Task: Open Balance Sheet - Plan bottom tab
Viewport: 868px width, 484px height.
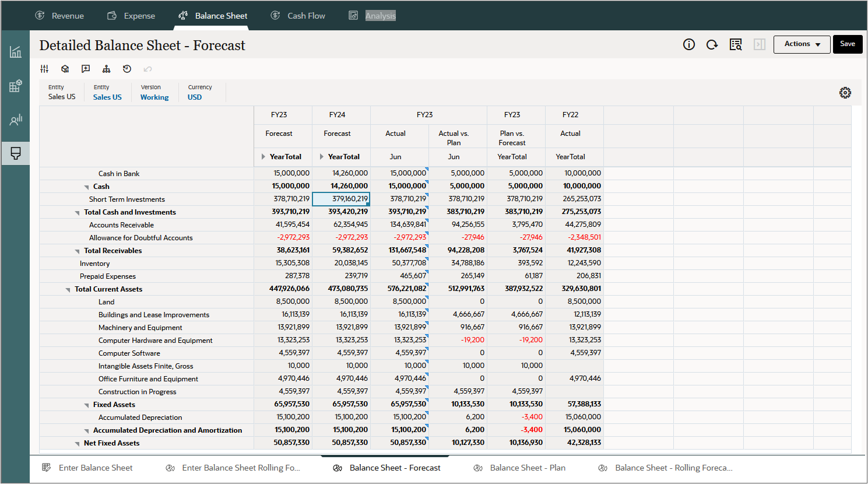Action: pyautogui.click(x=528, y=468)
